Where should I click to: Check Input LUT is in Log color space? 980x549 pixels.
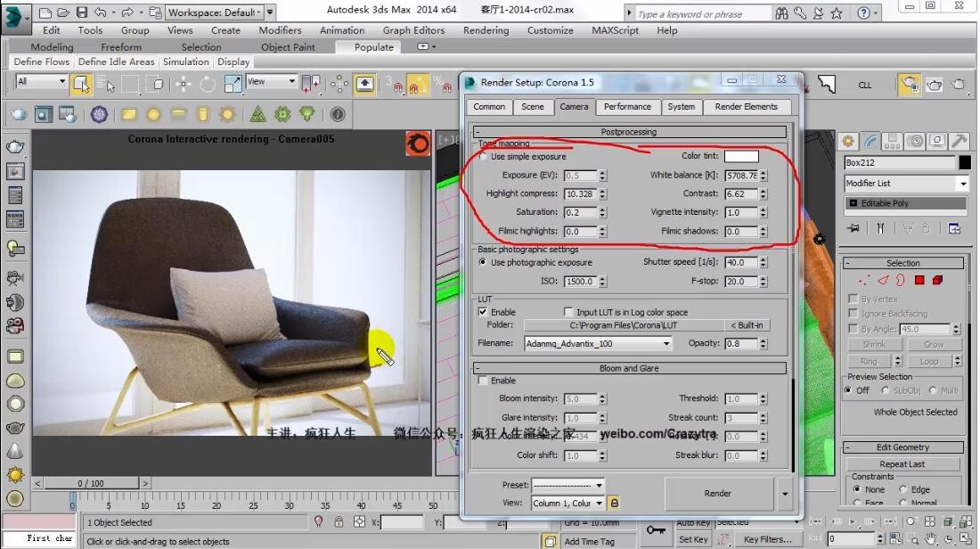tap(568, 311)
